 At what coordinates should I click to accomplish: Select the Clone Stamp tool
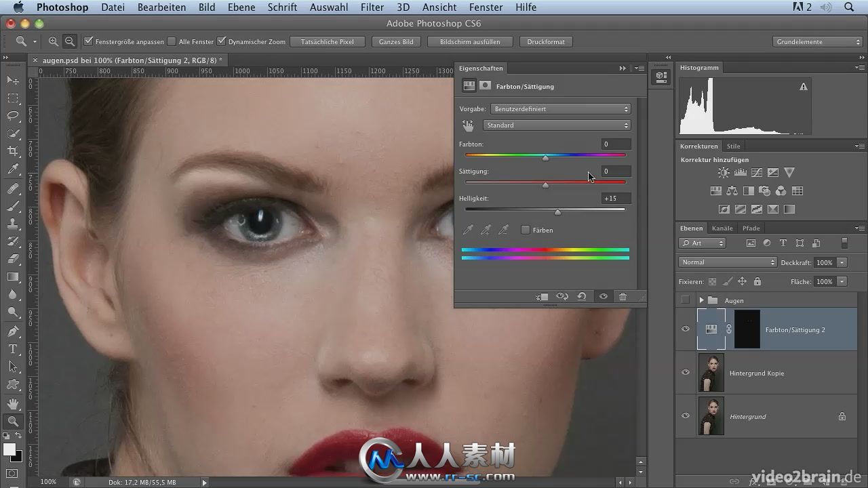click(x=13, y=224)
